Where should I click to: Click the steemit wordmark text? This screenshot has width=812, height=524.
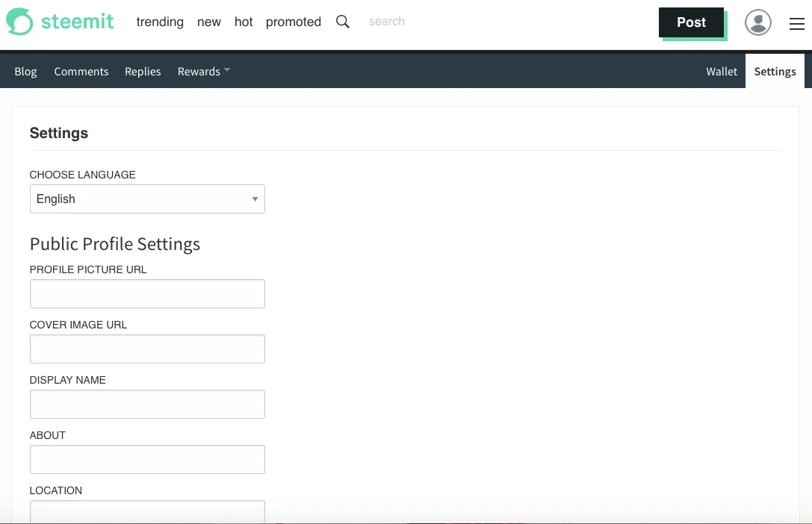pos(77,21)
